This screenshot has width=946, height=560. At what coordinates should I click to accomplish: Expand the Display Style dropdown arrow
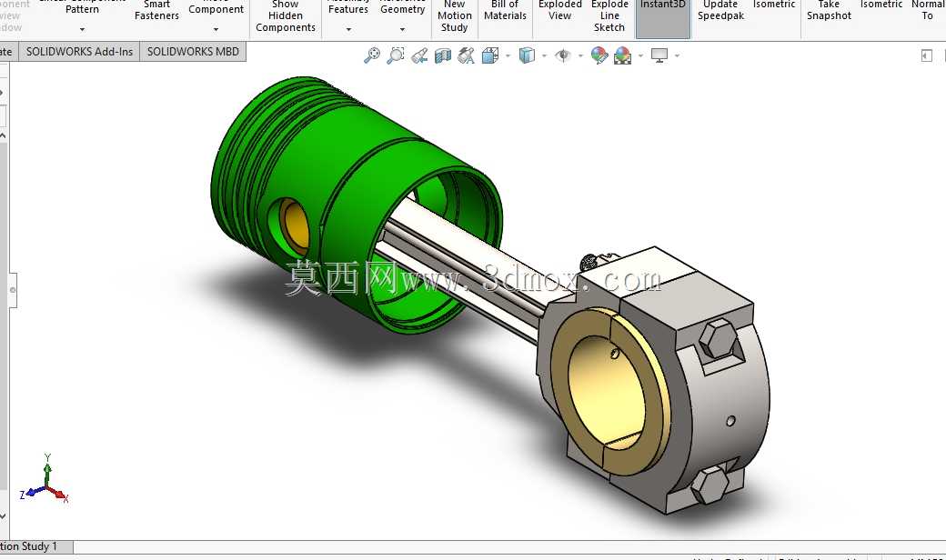pyautogui.click(x=544, y=56)
